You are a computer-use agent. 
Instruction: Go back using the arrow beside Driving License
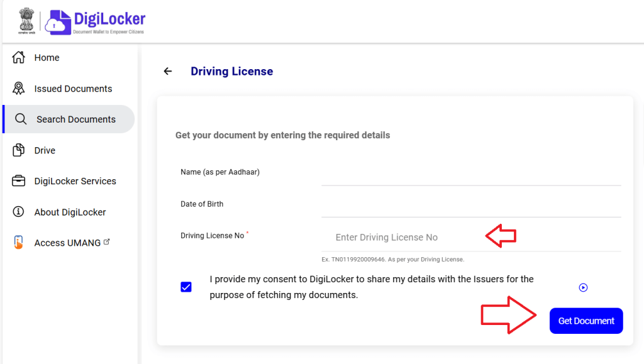(x=167, y=71)
